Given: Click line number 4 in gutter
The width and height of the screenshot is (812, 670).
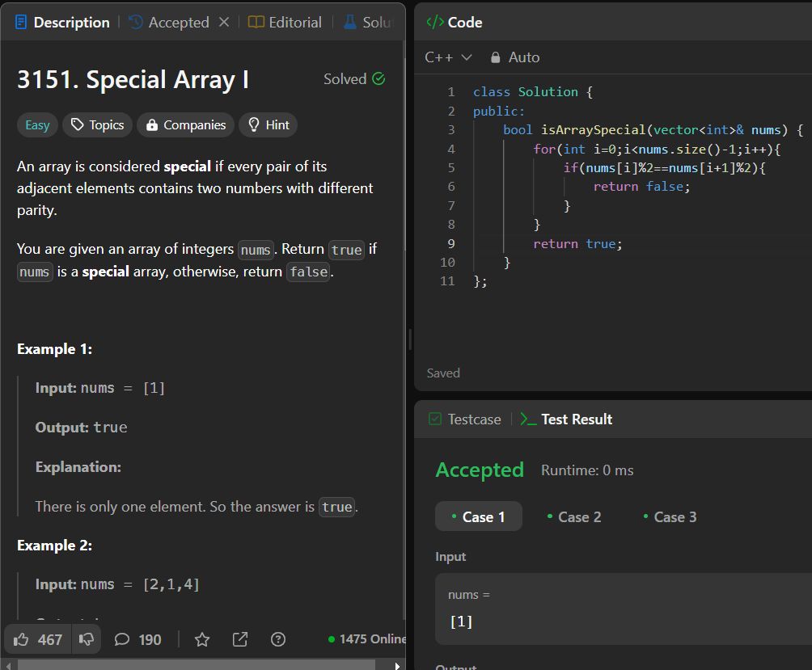Looking at the screenshot, I should coord(451,149).
